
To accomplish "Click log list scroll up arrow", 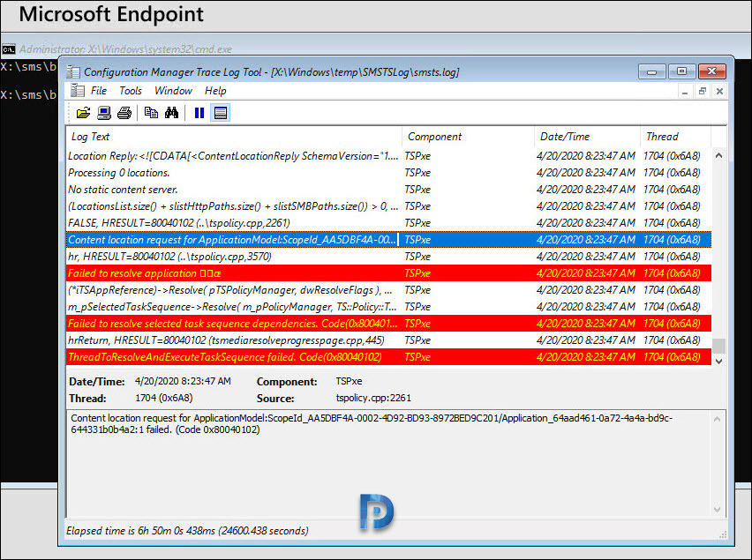I will coord(718,155).
